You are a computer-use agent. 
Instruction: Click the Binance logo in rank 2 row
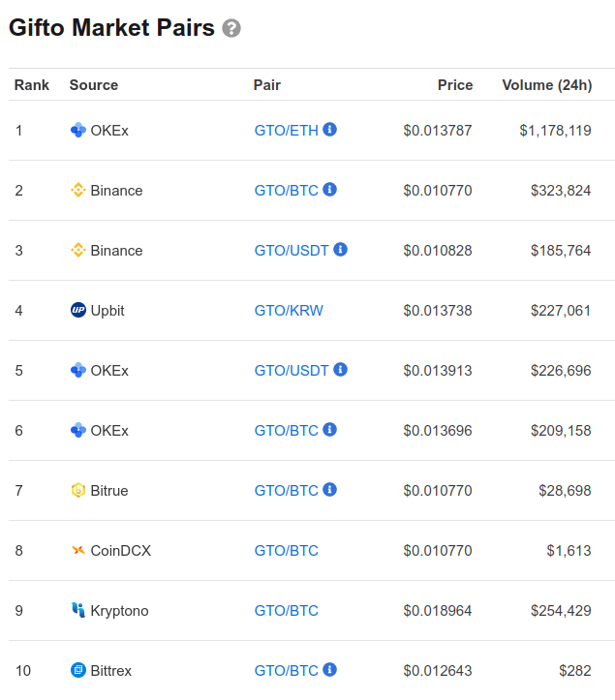78,190
